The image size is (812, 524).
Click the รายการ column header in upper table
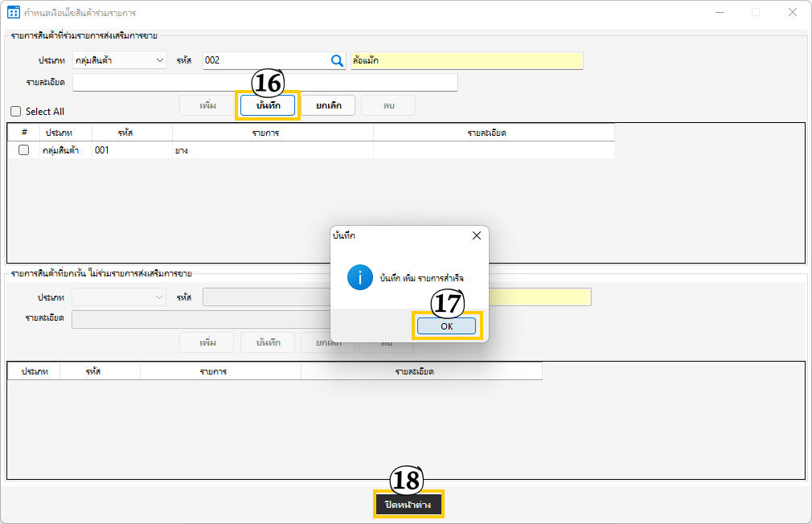pyautogui.click(x=273, y=132)
